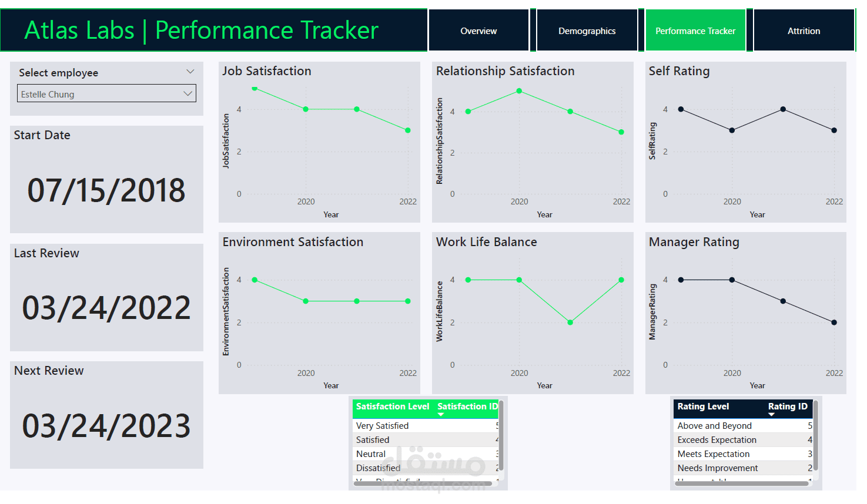Click the lowest point in Work Life Balance

[570, 322]
